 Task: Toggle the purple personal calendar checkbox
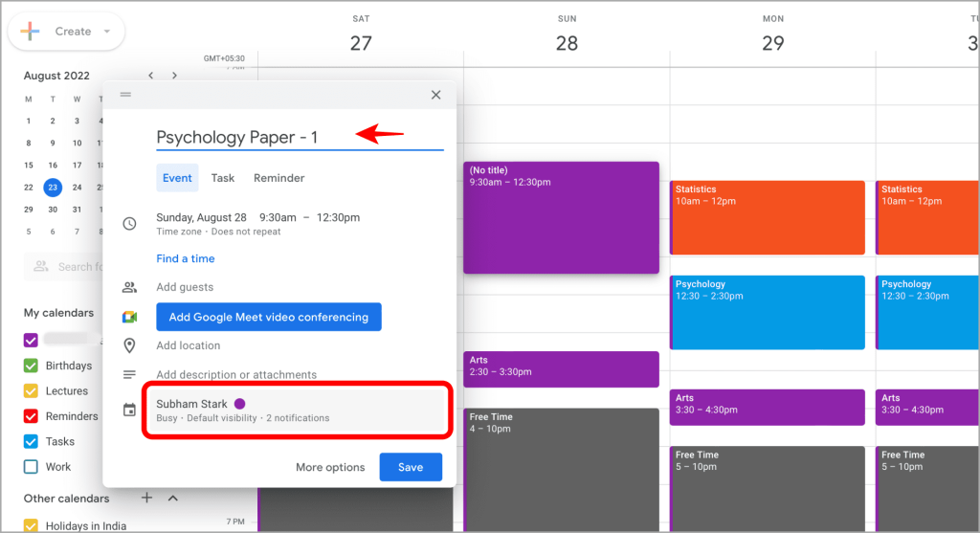click(x=31, y=340)
